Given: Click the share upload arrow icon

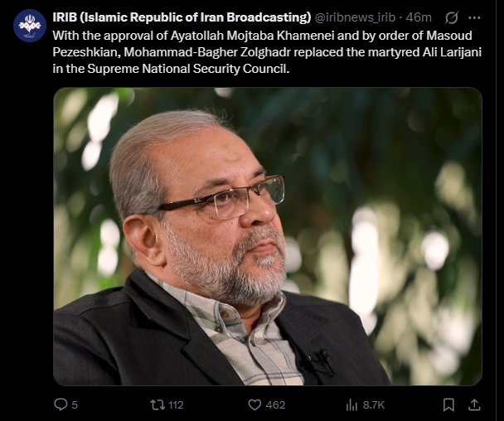Looking at the screenshot, I should (x=474, y=404).
